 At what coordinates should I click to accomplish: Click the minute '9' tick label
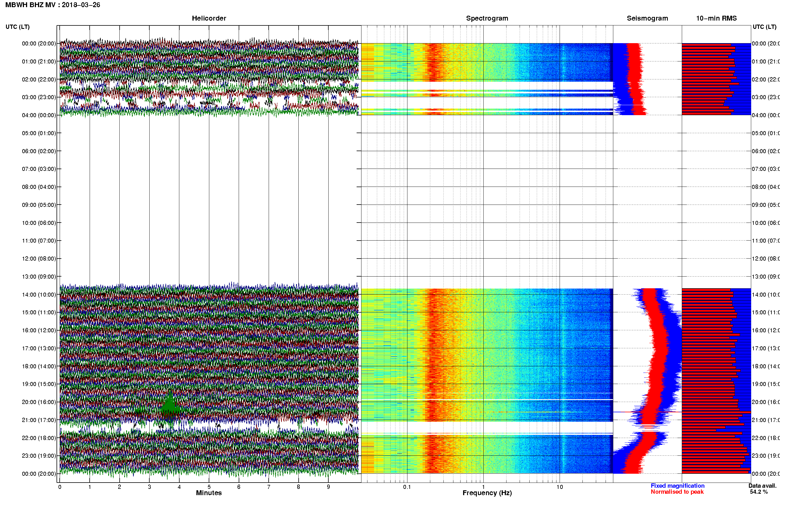328,487
